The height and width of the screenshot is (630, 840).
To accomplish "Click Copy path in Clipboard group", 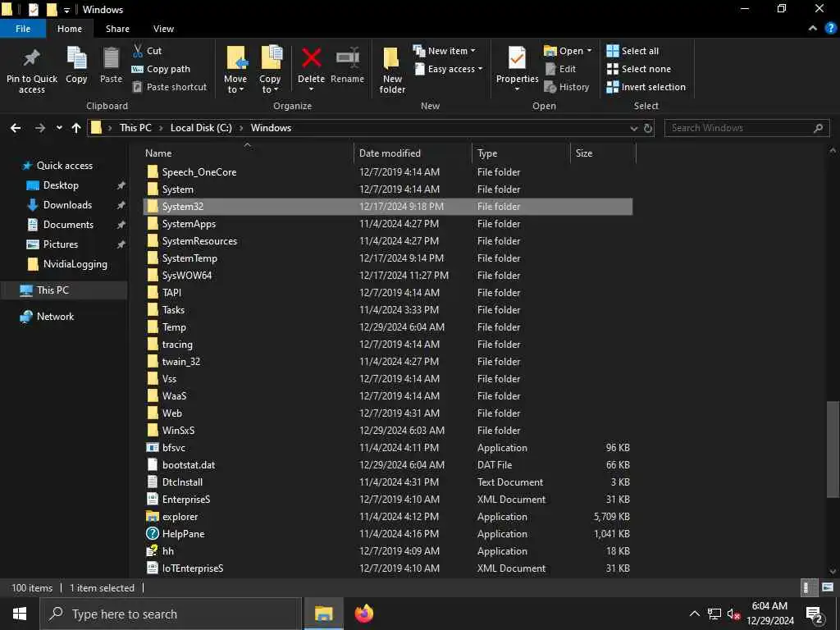I will pos(161,69).
